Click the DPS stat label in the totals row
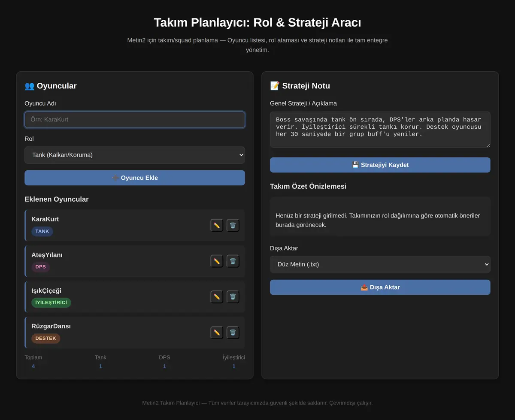The height and width of the screenshot is (420, 515). (164, 357)
